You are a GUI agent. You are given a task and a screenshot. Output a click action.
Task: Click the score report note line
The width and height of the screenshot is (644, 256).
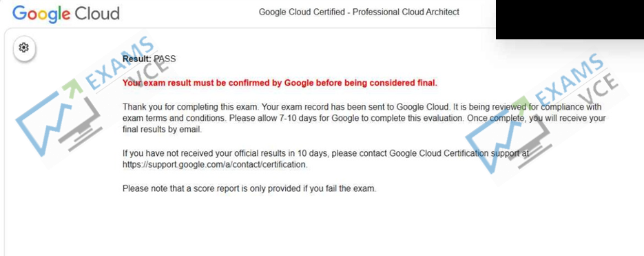[249, 189]
